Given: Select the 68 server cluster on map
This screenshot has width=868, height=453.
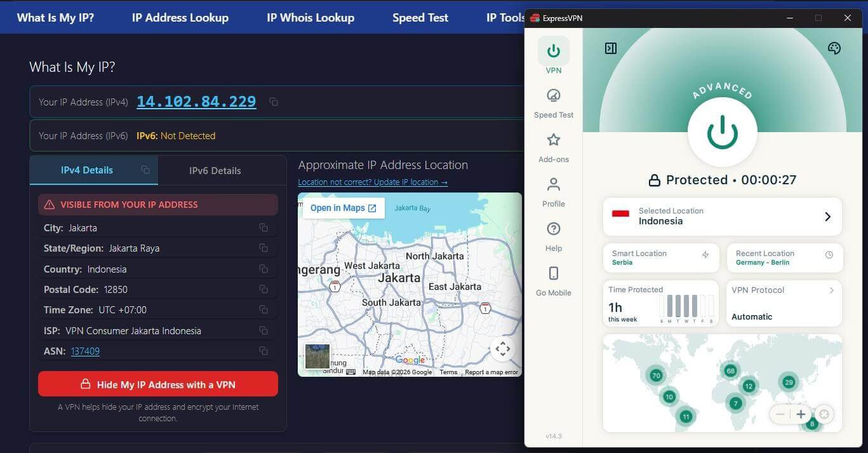Looking at the screenshot, I should click(x=730, y=371).
